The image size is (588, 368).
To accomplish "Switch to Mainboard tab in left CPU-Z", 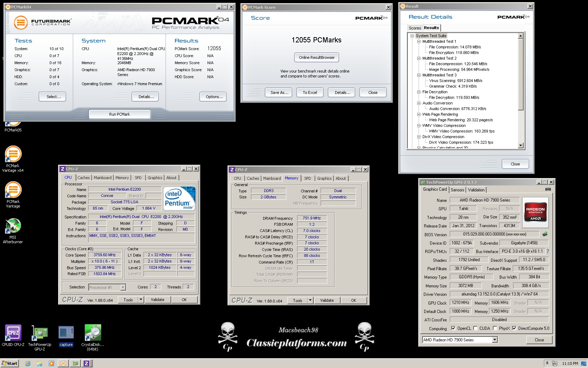I will 103,178.
